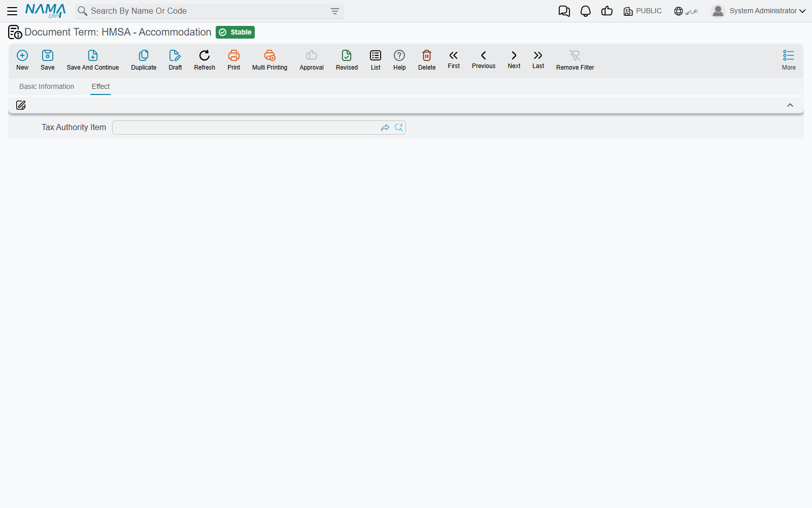Select the Effect tab
The width and height of the screenshot is (812, 508).
100,86
